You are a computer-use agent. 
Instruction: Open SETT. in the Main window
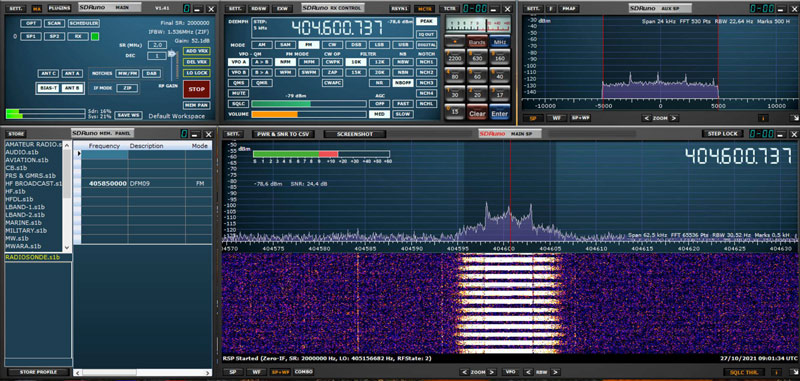15,8
